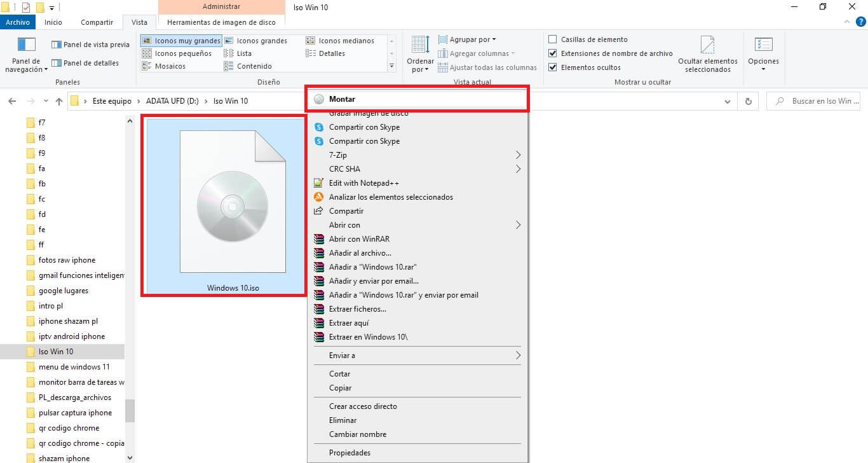The image size is (868, 463).
Task: Go up one folder level arrow
Action: tap(59, 101)
